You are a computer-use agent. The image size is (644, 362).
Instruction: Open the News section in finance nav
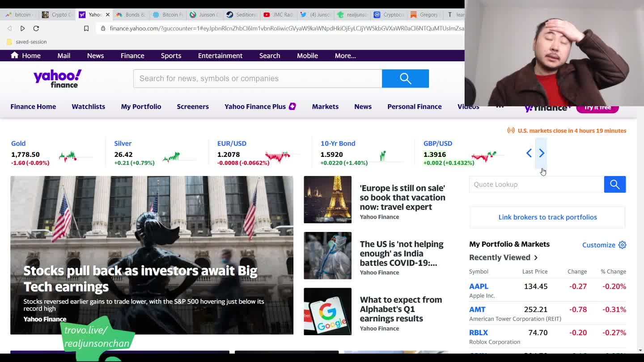(363, 106)
